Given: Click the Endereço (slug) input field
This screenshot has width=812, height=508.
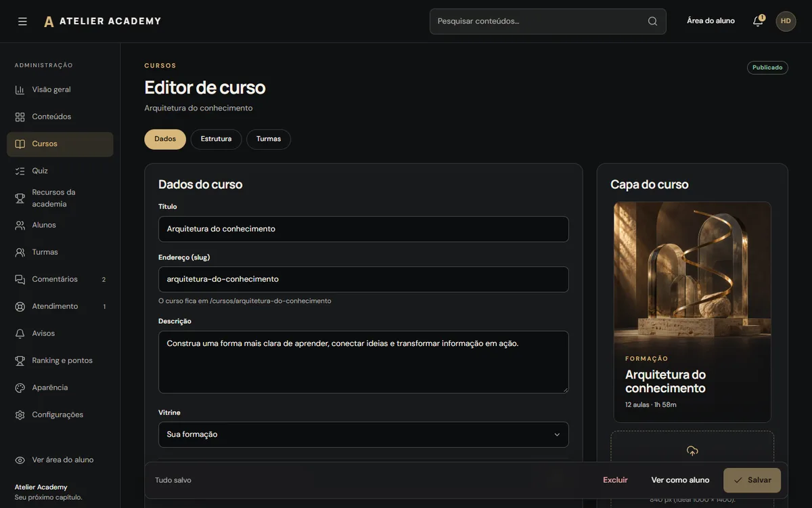Looking at the screenshot, I should (363, 279).
